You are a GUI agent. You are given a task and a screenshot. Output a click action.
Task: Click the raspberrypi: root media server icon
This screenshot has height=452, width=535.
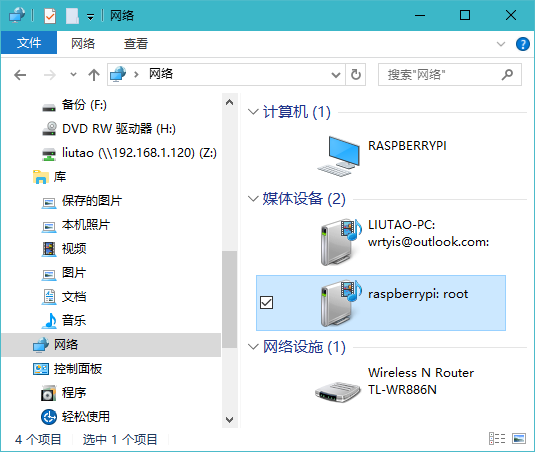[x=341, y=303]
